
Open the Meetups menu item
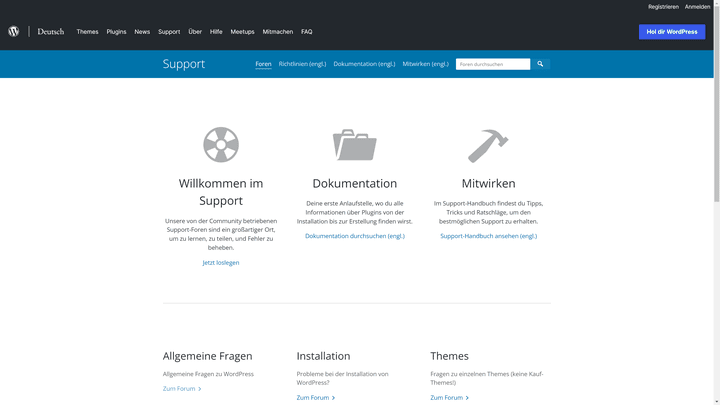(242, 32)
